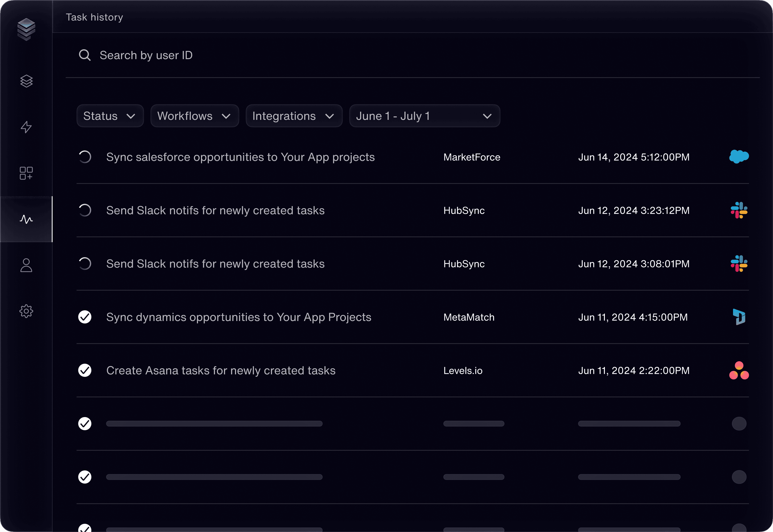Click the Asana icon on Levels.io row
Screen dimensions: 773x532
coord(739,370)
